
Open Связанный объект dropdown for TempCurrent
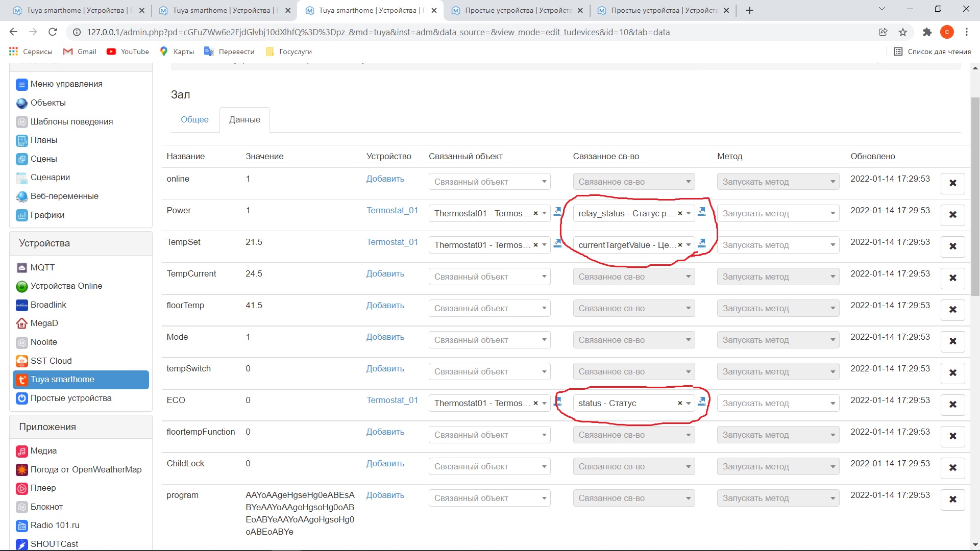pyautogui.click(x=489, y=277)
